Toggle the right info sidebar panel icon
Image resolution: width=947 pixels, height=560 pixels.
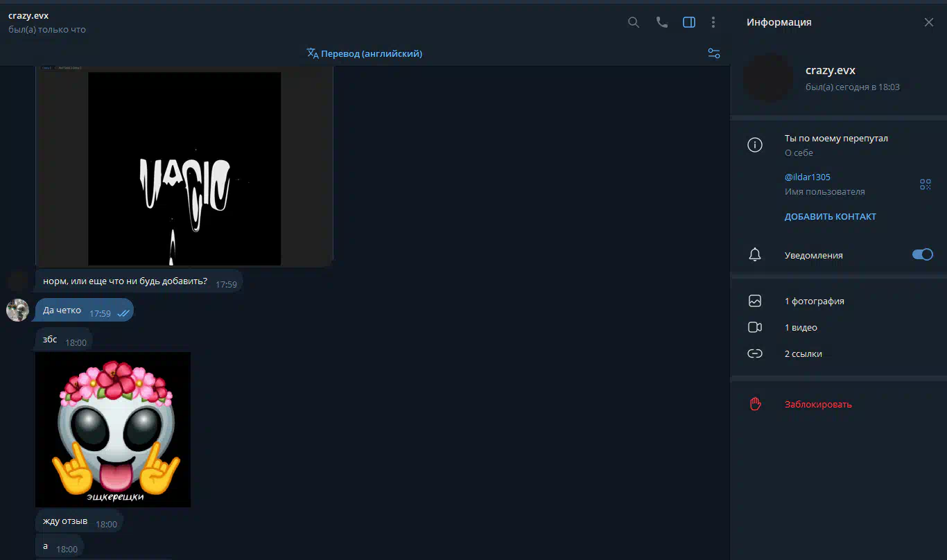(688, 22)
